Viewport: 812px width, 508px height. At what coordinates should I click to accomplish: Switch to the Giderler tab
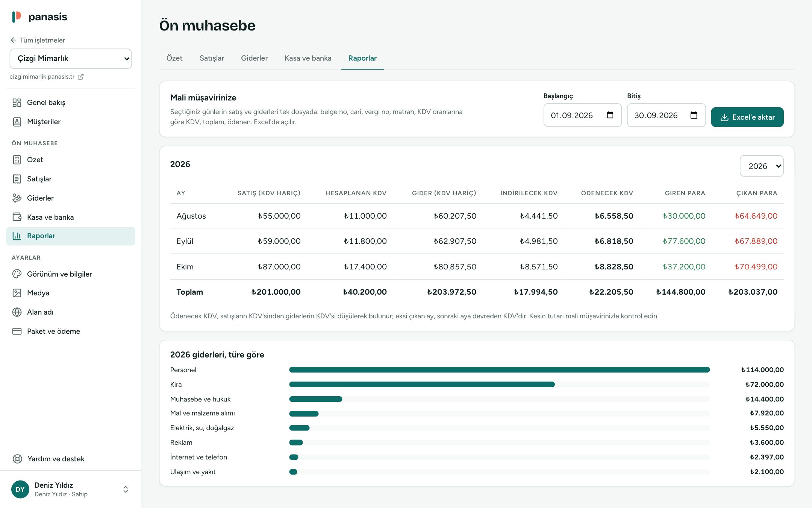[255, 58]
